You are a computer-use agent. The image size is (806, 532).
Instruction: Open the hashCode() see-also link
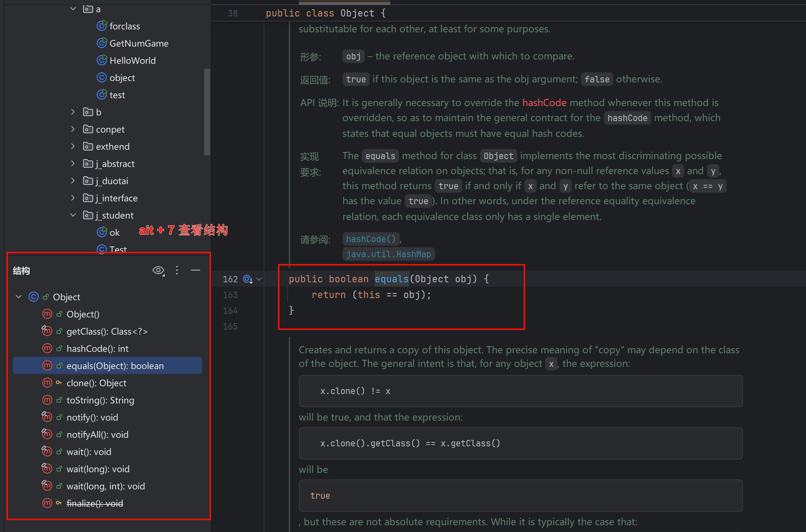click(x=371, y=239)
